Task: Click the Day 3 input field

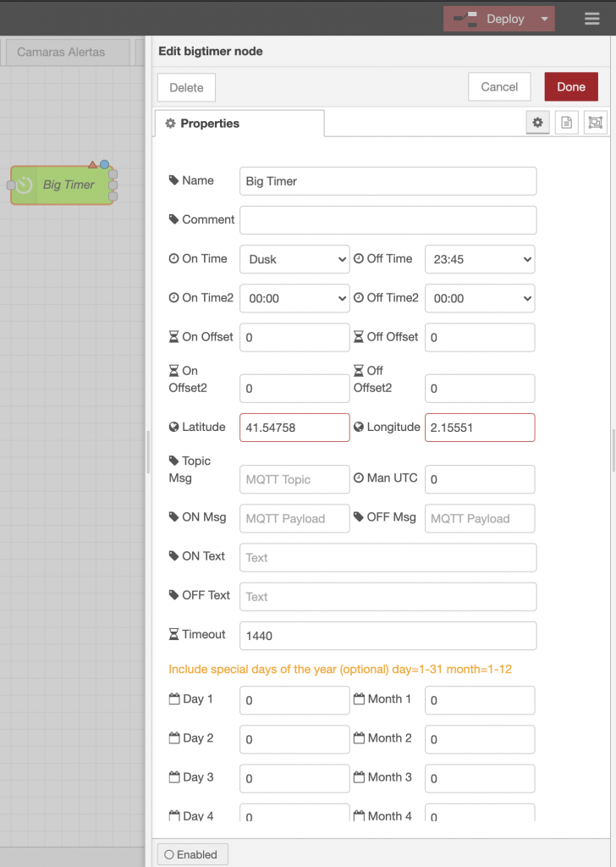Action: (294, 779)
